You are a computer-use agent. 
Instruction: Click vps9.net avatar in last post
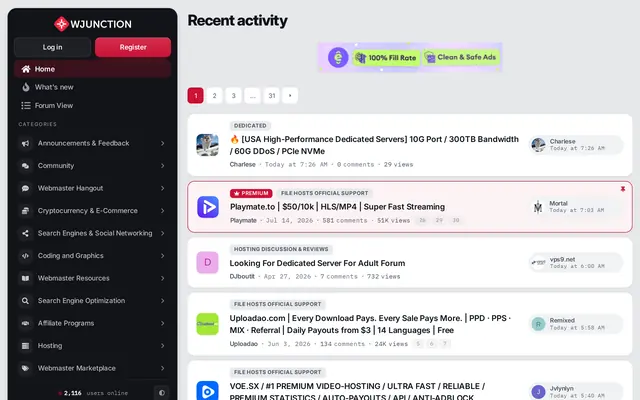[538, 262]
